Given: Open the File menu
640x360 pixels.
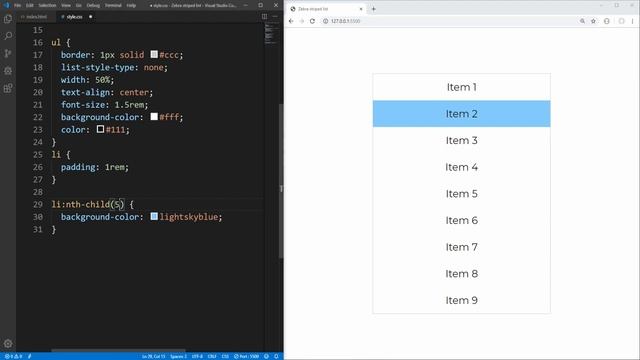Looking at the screenshot, I should tap(18, 5).
